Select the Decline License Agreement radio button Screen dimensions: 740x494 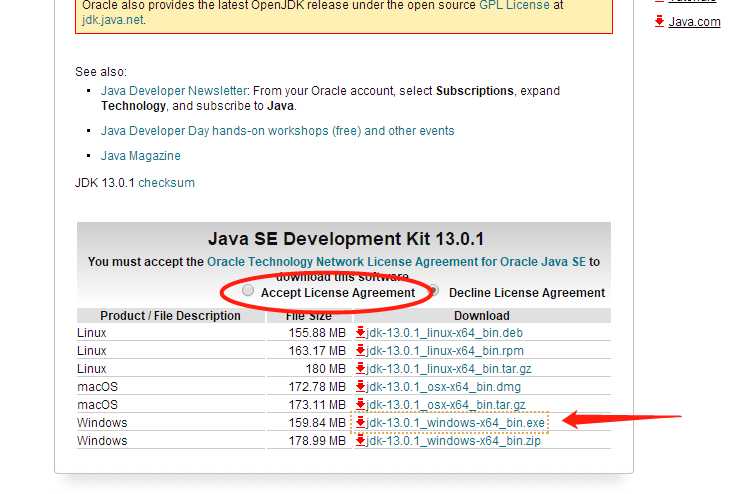[x=435, y=291]
